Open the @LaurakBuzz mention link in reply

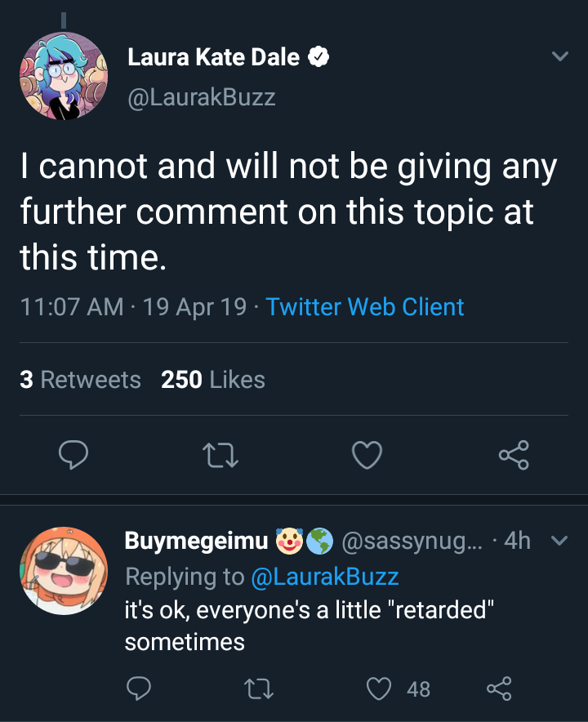pos(324,577)
